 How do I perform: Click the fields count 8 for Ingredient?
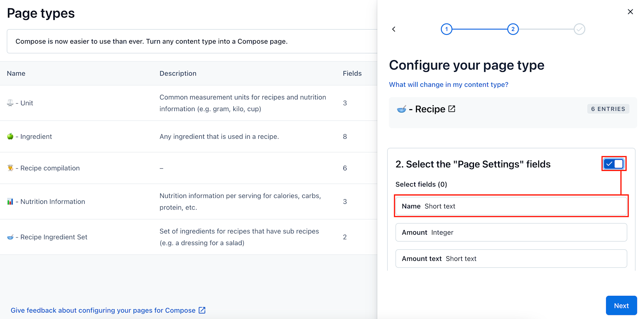[x=345, y=137]
